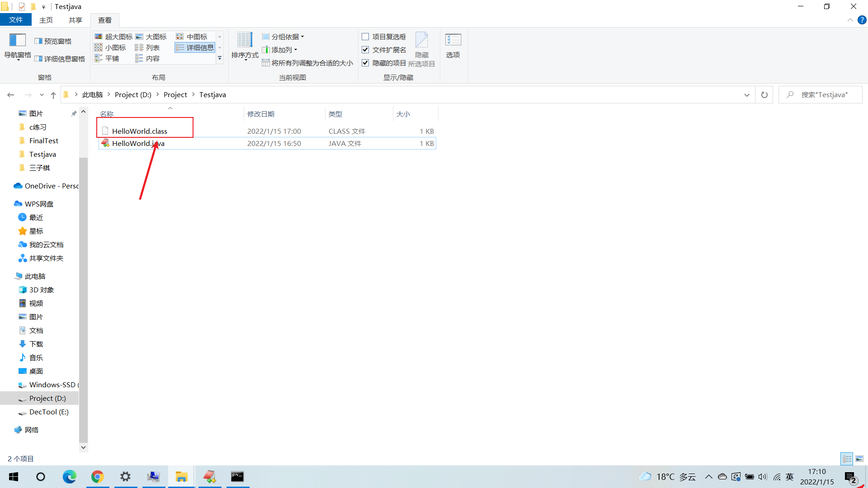Open the 选项 (options) in the ribbon
Image resolution: width=868 pixels, height=488 pixels.
coord(453,45)
